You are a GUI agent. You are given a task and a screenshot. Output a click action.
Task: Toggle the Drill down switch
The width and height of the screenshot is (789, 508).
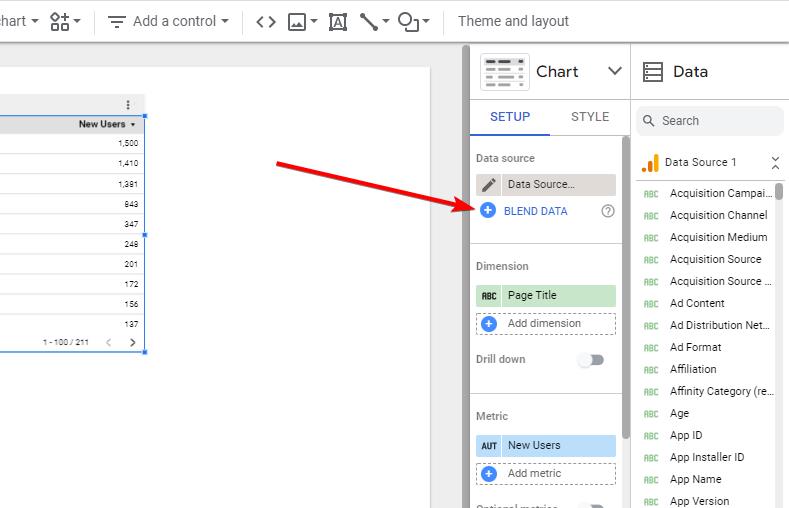click(x=591, y=360)
